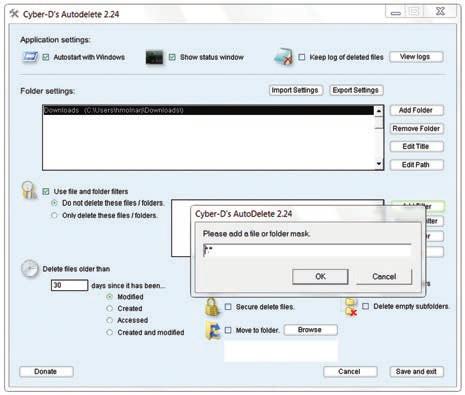Click the filter funnel icon

point(29,190)
